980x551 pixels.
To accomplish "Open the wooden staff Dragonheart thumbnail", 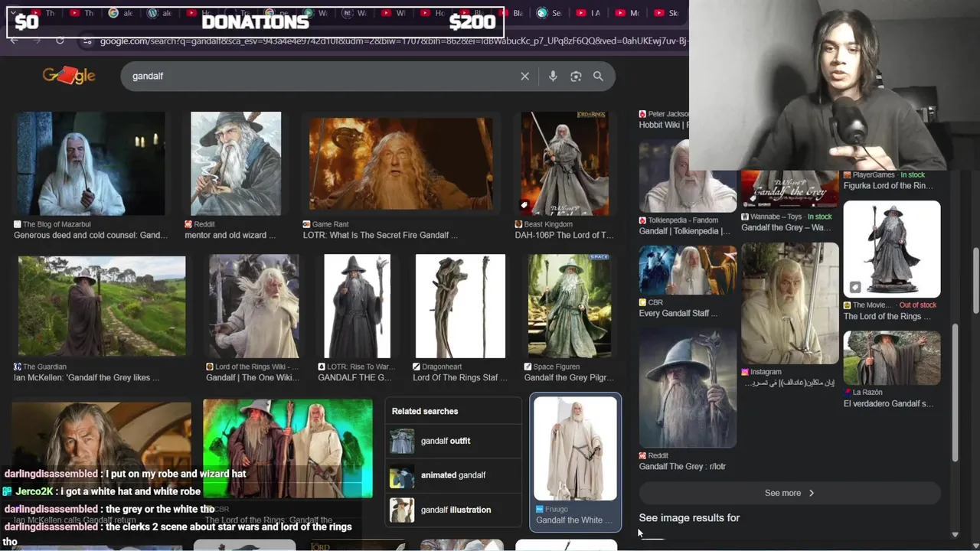I will coord(460,306).
